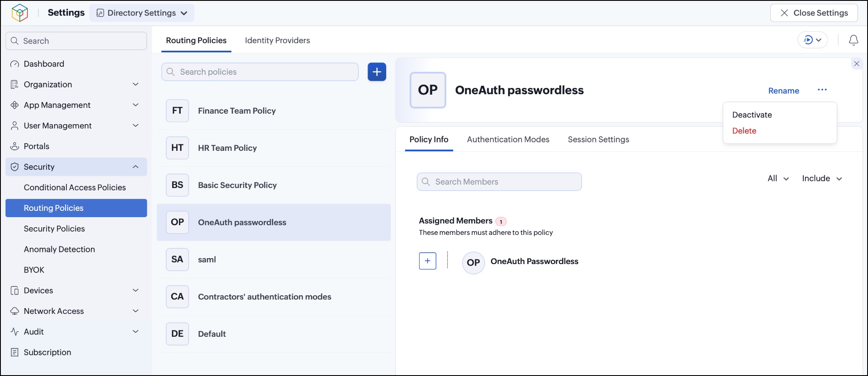Open the All filter dropdown
The width and height of the screenshot is (868, 376).
click(x=778, y=178)
